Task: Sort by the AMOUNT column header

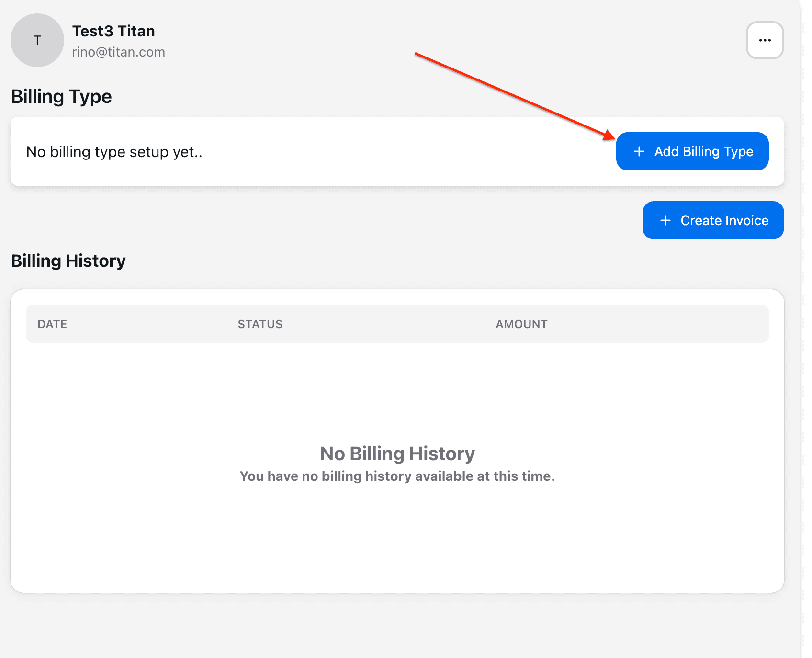Action: (521, 324)
